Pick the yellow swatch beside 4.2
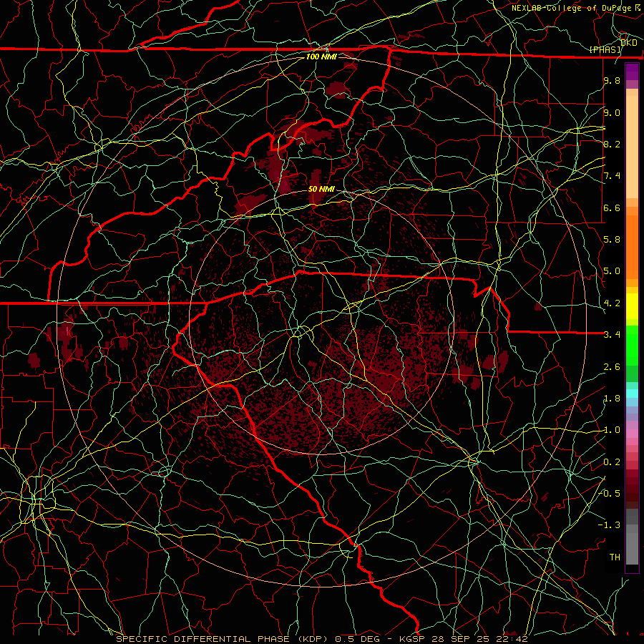The height and width of the screenshot is (644, 644). click(x=632, y=306)
